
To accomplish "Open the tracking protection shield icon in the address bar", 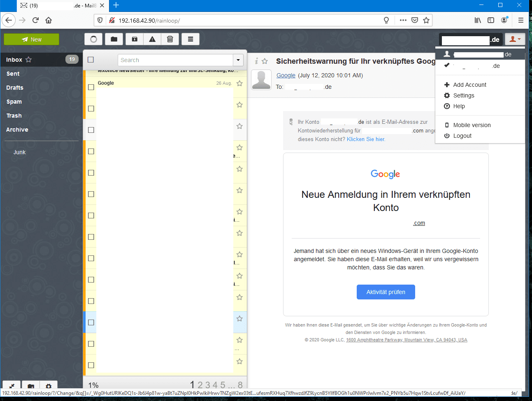I will (100, 20).
